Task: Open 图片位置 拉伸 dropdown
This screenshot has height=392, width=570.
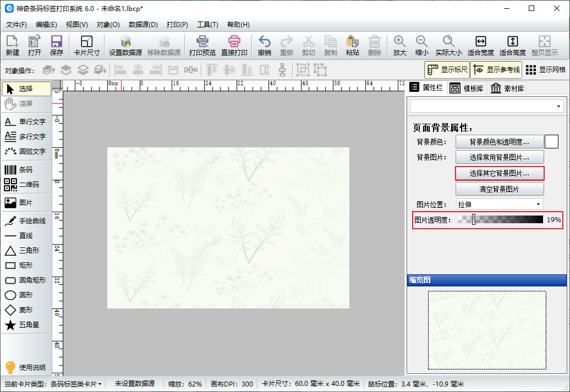Action: [x=500, y=205]
